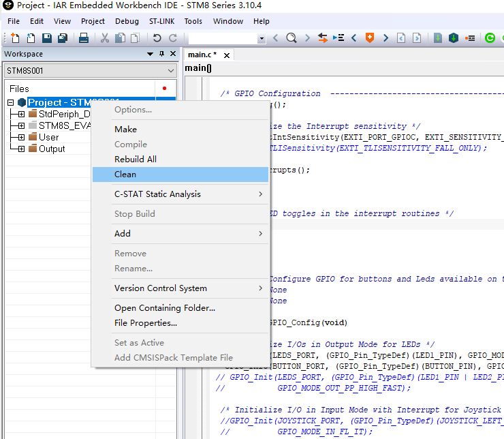504x439 pixels.
Task: Save the current file with the floppy icon
Action: (47, 38)
